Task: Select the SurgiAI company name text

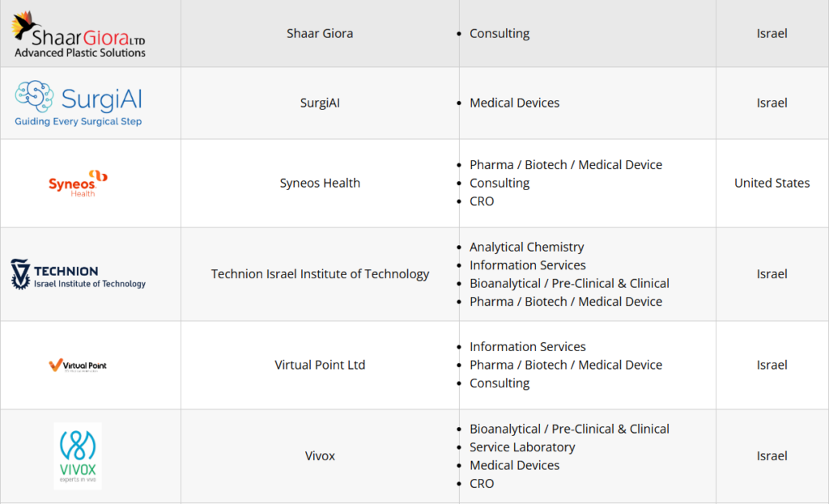Action: pos(320,103)
